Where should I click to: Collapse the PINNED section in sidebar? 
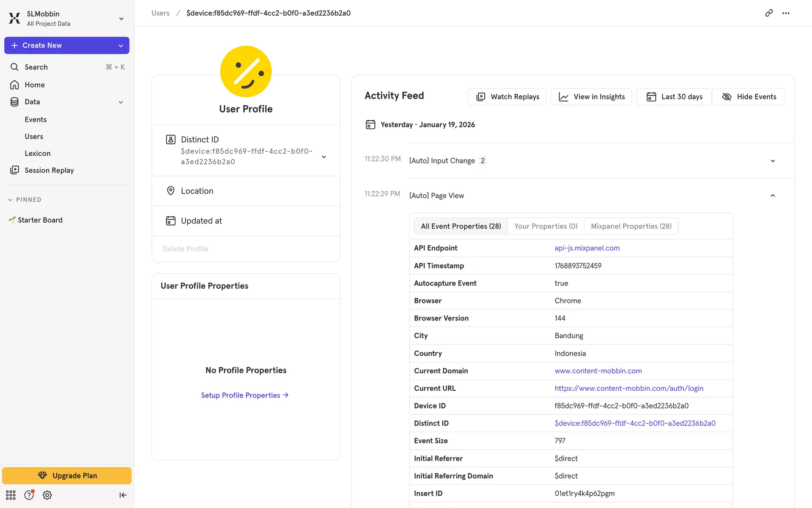tap(10, 200)
